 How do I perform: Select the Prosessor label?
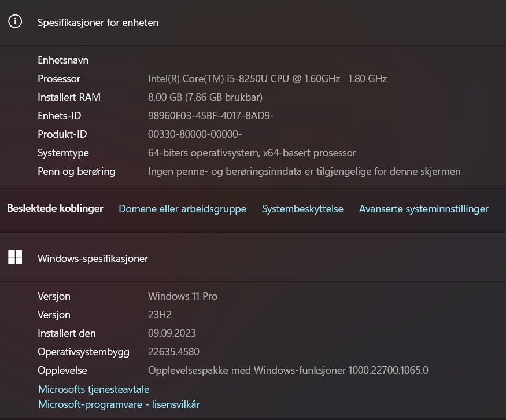(59, 79)
